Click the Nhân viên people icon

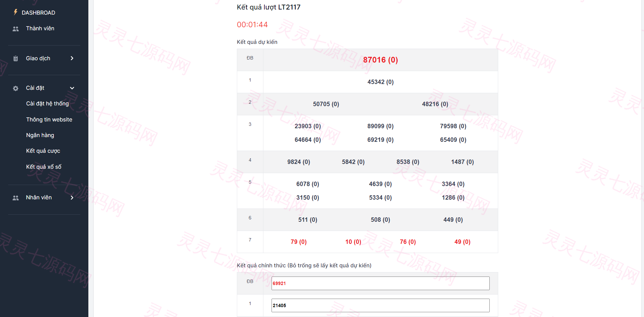click(x=16, y=198)
